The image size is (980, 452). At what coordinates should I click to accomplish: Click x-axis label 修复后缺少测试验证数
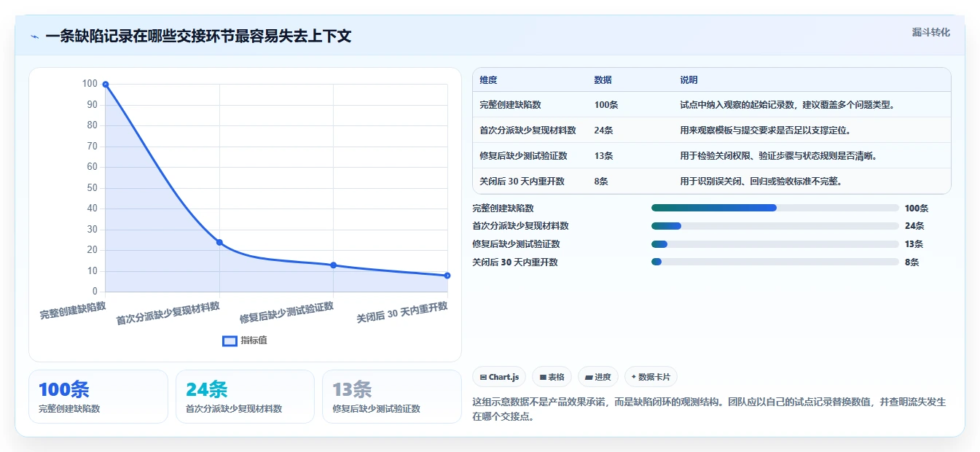click(x=287, y=313)
